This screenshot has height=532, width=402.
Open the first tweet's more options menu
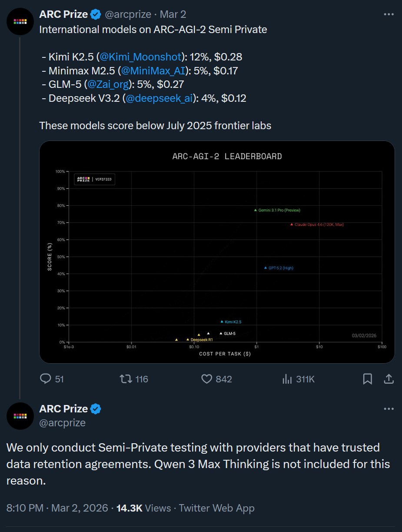(389, 14)
